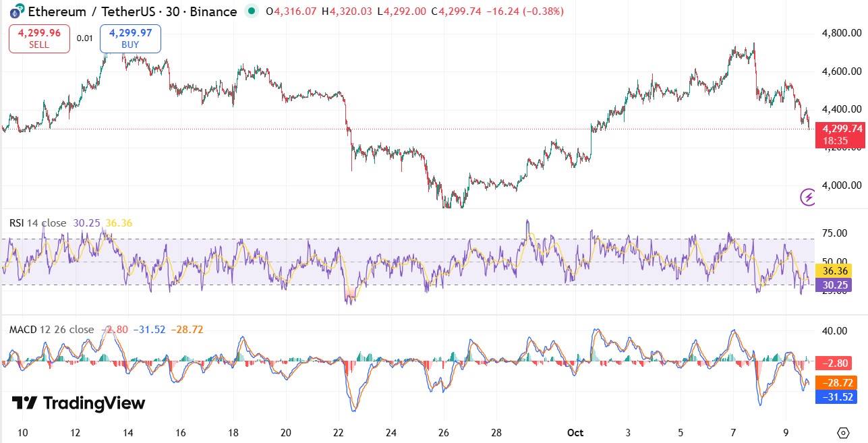Click the TradingView logo
The width and height of the screenshot is (868, 443).
(x=78, y=403)
